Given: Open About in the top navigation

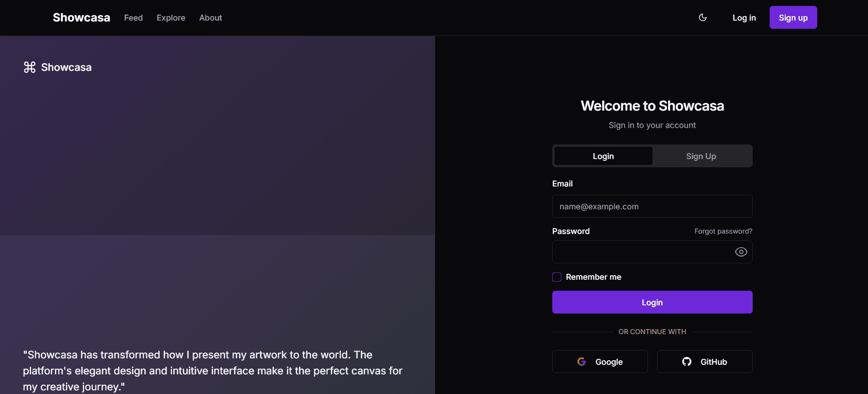Looking at the screenshot, I should [x=210, y=17].
